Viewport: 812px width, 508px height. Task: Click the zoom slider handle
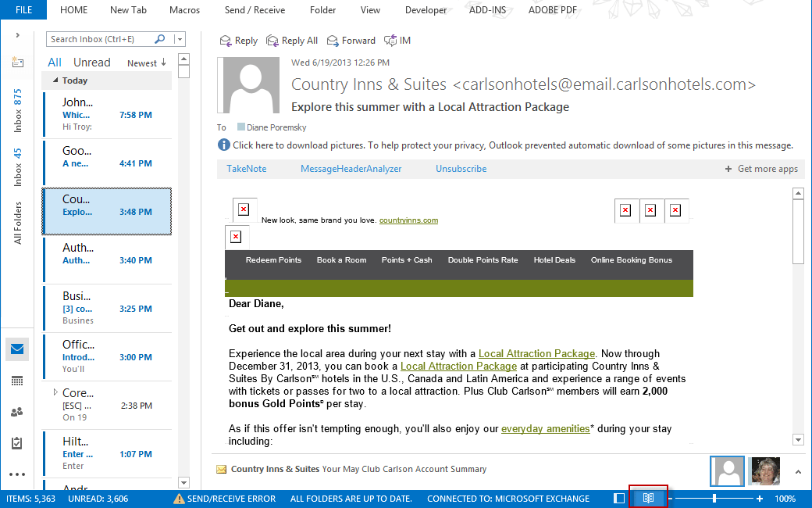[714, 498]
